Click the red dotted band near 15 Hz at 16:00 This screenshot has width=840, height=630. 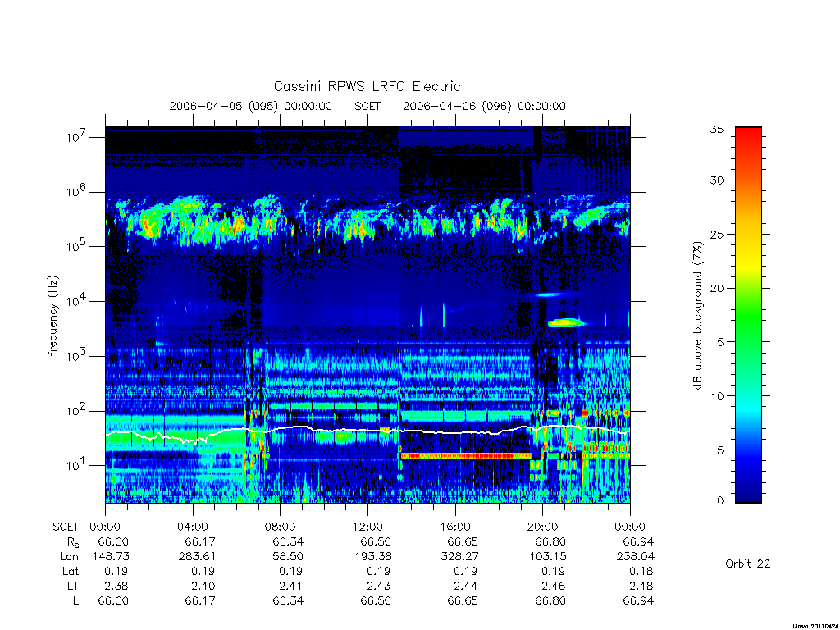click(x=466, y=456)
